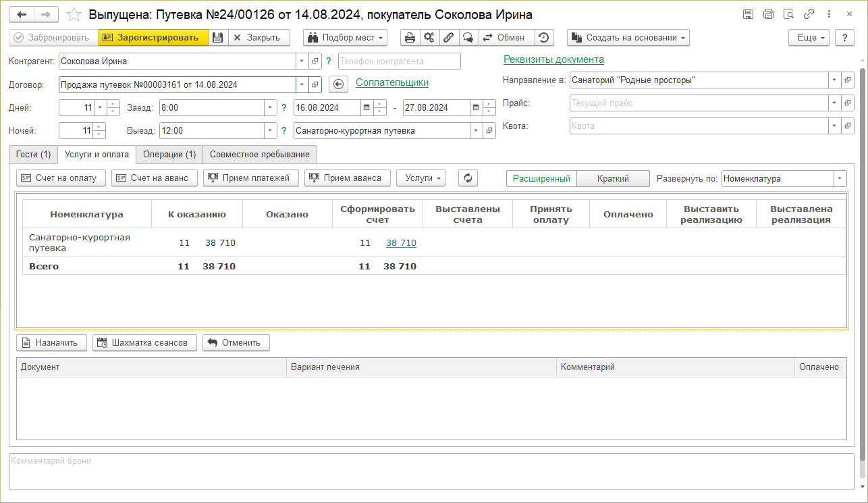Open the Совместное пребывание tab
This screenshot has height=503, width=868.
259,155
